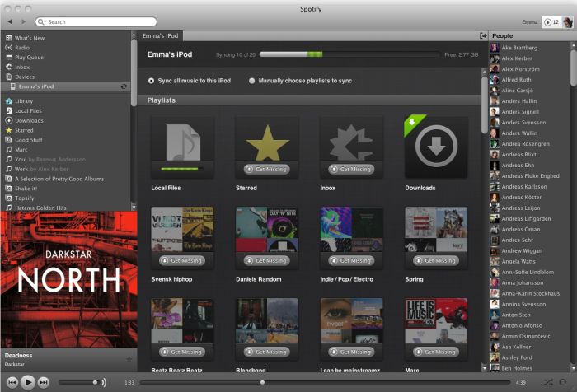Open the search options dropdown magnifier
This screenshot has height=392, width=577.
click(x=41, y=22)
